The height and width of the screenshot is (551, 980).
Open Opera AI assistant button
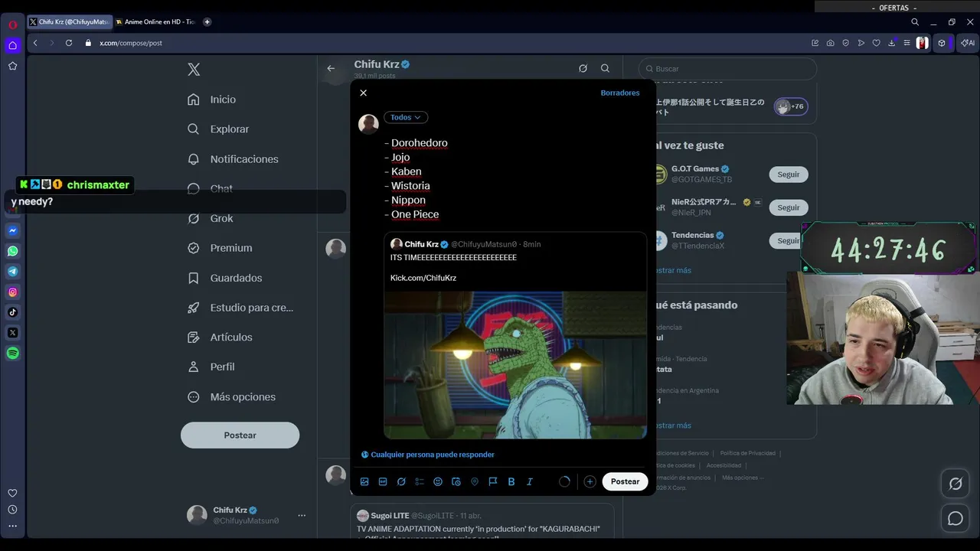968,43
